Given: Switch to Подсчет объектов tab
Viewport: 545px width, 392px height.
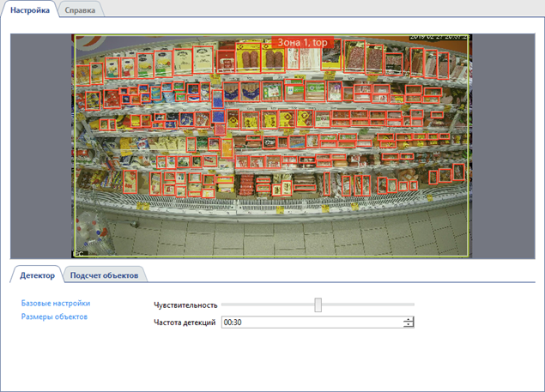Looking at the screenshot, I should pos(106,274).
